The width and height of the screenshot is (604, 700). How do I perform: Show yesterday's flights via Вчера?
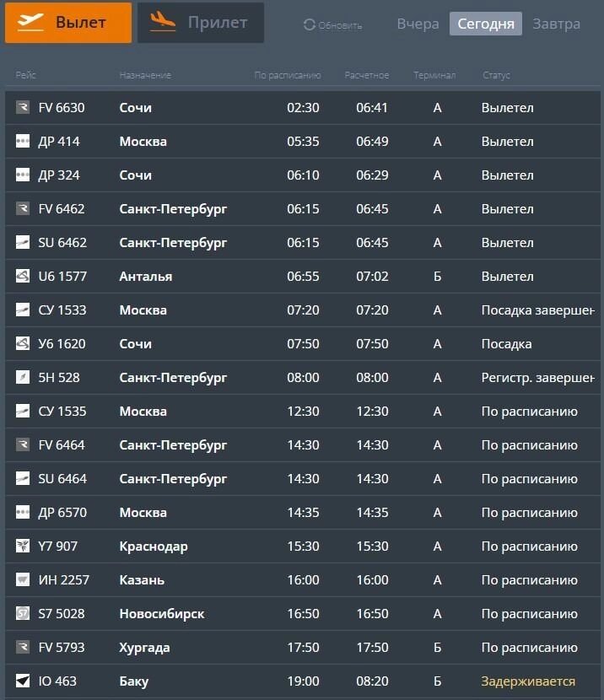[418, 24]
